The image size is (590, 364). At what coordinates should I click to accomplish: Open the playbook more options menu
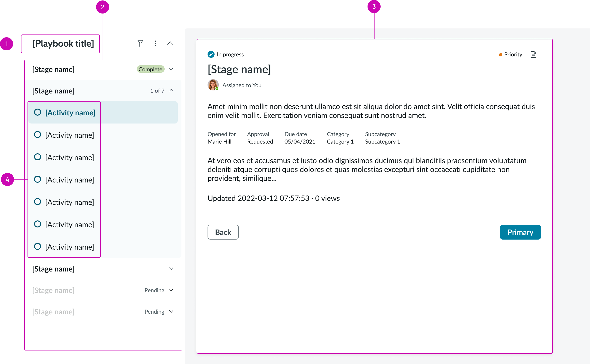pyautogui.click(x=155, y=43)
